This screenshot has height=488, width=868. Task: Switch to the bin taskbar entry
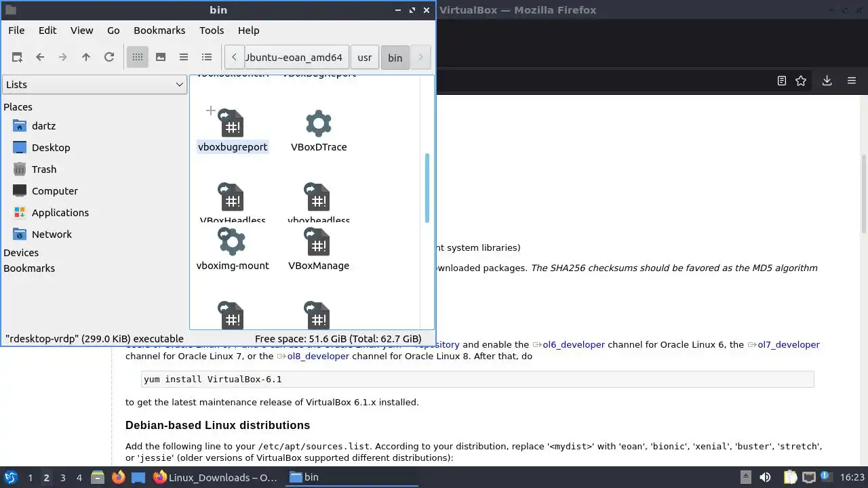351,477
